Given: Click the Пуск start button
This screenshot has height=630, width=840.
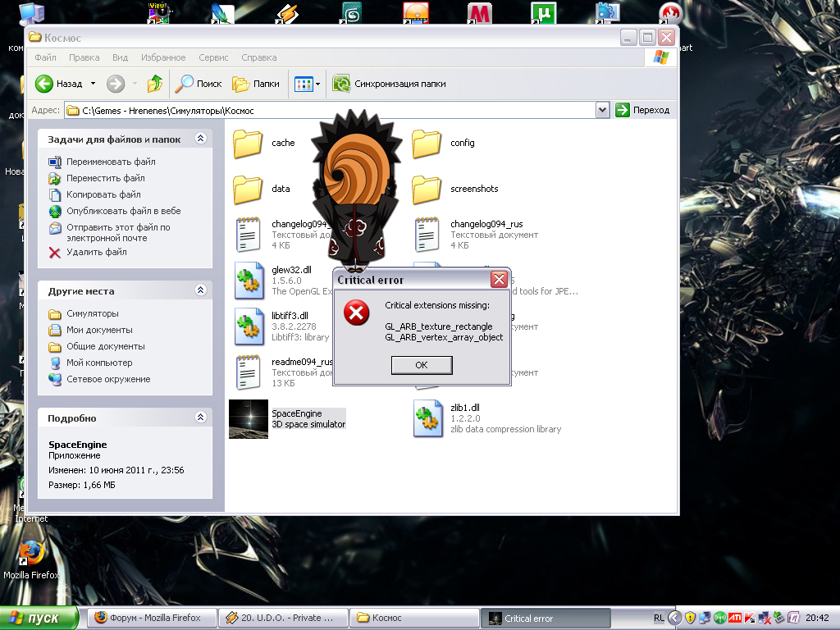Looking at the screenshot, I should (39, 618).
